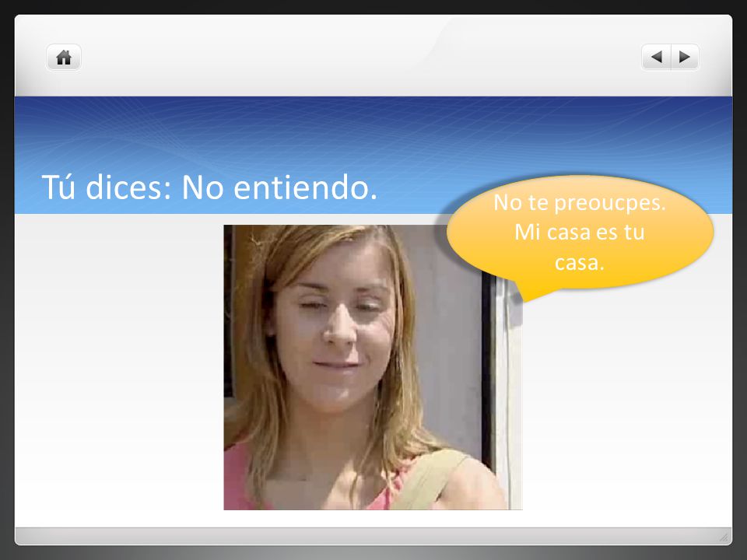Click the slide title 'Tú dices: No entiendo.'

coord(209,187)
